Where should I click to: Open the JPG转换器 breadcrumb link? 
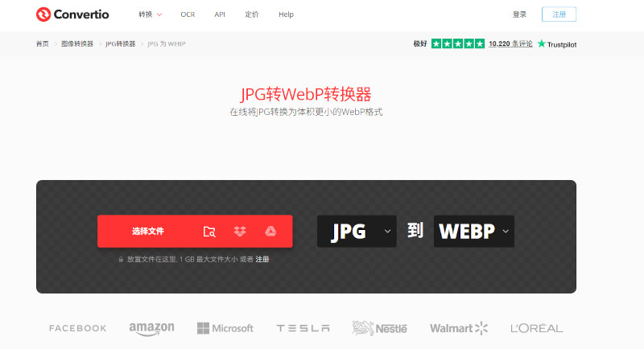pyautogui.click(x=120, y=43)
